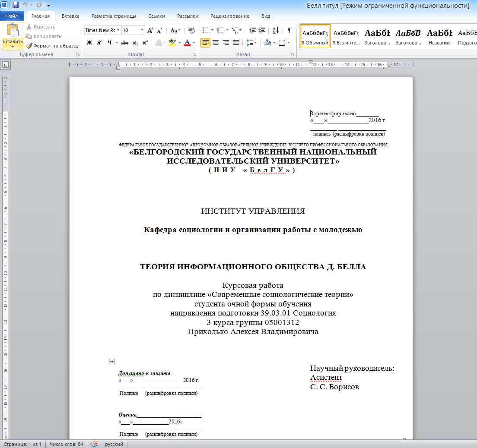This screenshot has width=477, height=448.
Task: Sort text with the A-Z sort icon
Action: 276,30
